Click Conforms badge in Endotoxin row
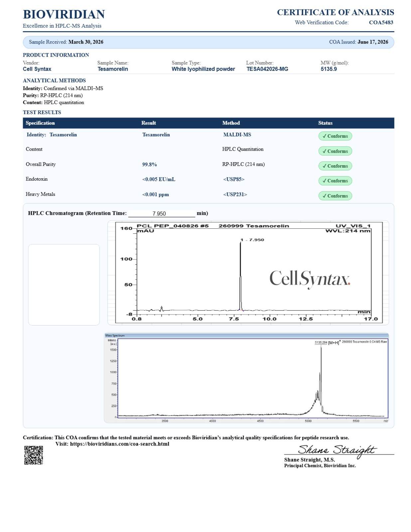Viewport: 411px width, 532px height. [x=335, y=181]
